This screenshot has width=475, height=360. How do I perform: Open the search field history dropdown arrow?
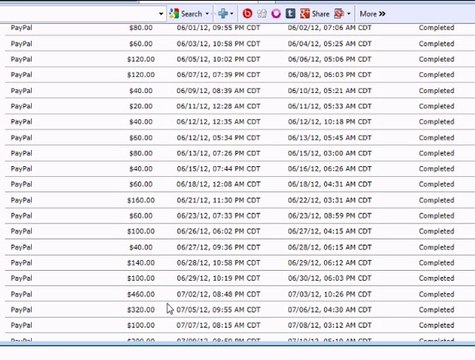(x=161, y=14)
